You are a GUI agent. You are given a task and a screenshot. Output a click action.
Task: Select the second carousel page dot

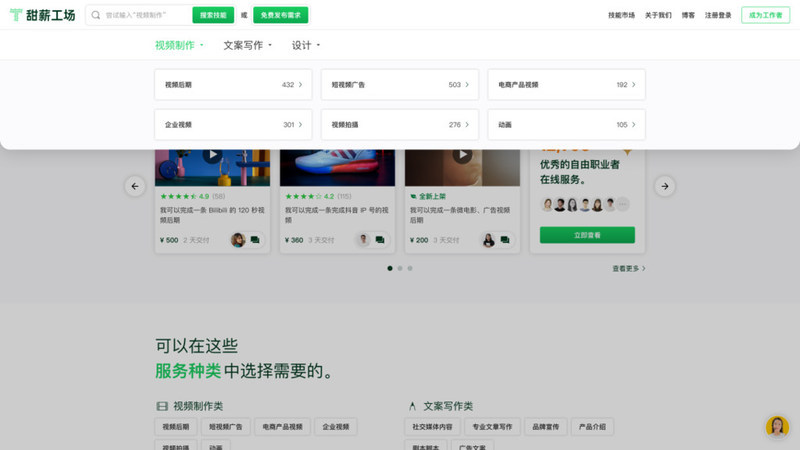point(400,268)
